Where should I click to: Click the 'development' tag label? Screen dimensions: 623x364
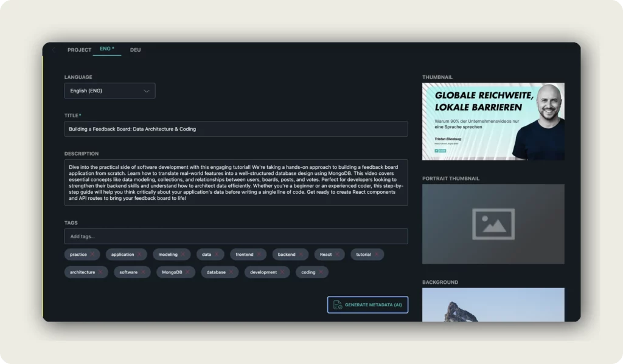263,272
